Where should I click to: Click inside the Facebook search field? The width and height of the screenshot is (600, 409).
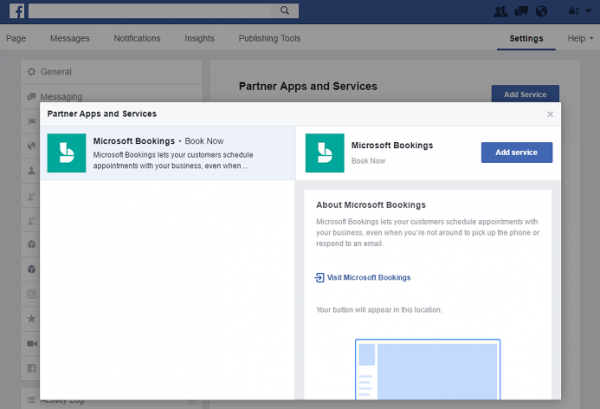(x=150, y=11)
